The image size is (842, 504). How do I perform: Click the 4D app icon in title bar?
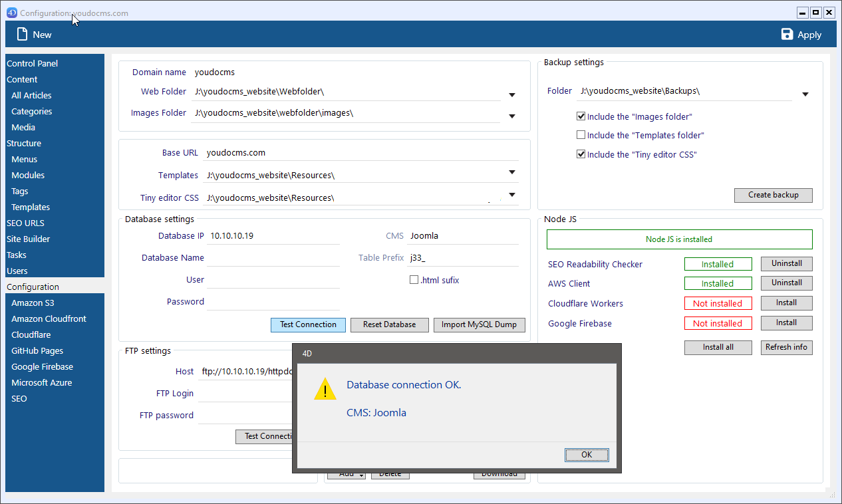[11, 13]
